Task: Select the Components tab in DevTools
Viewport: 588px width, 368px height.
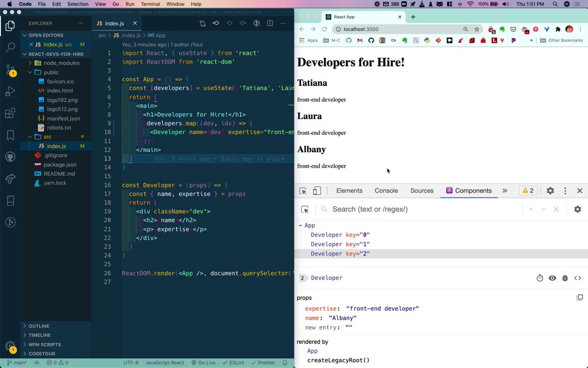Action: [x=469, y=191]
